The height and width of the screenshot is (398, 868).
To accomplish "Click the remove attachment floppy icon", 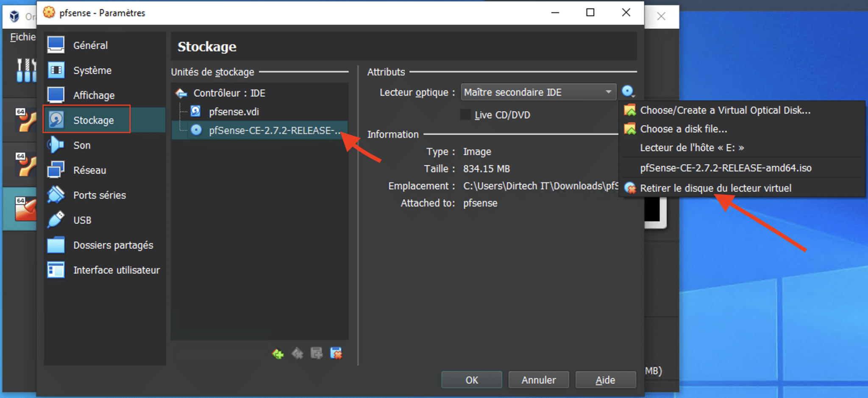I will click(x=336, y=353).
